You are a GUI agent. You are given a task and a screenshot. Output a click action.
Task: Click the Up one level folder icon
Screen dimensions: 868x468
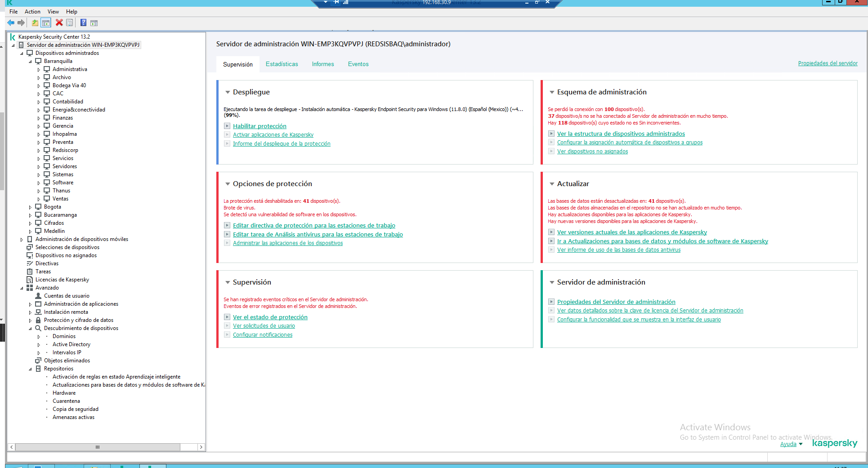click(x=35, y=23)
